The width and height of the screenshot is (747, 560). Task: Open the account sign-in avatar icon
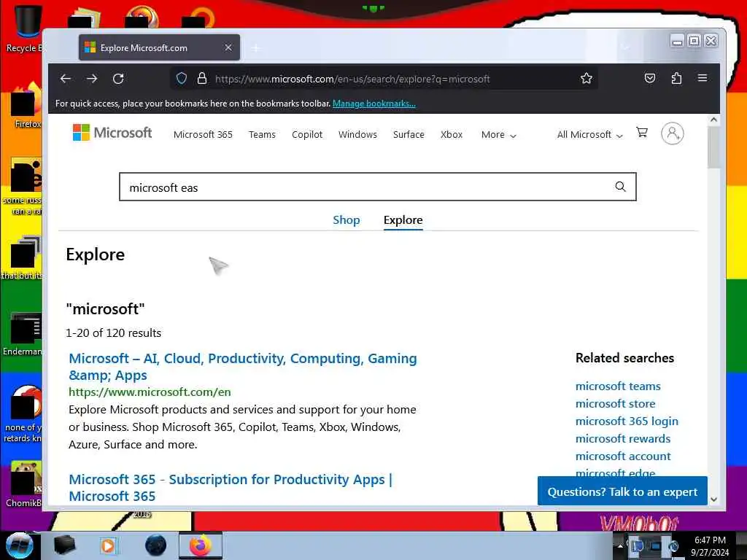click(672, 134)
